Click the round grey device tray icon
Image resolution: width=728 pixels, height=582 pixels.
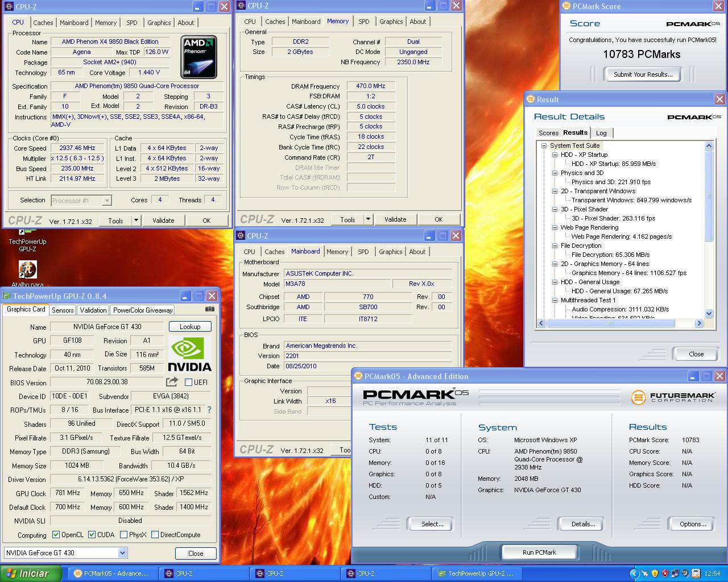tap(685, 573)
